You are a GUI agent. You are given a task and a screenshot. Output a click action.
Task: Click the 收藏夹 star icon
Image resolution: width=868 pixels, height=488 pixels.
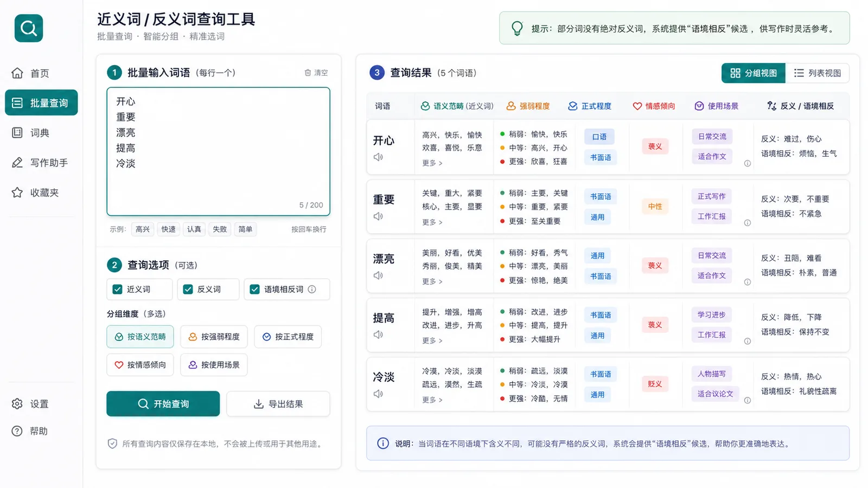tap(17, 192)
